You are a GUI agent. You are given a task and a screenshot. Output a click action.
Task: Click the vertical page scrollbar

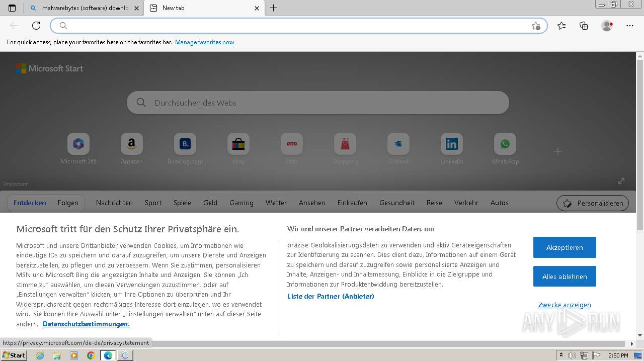(x=640, y=146)
